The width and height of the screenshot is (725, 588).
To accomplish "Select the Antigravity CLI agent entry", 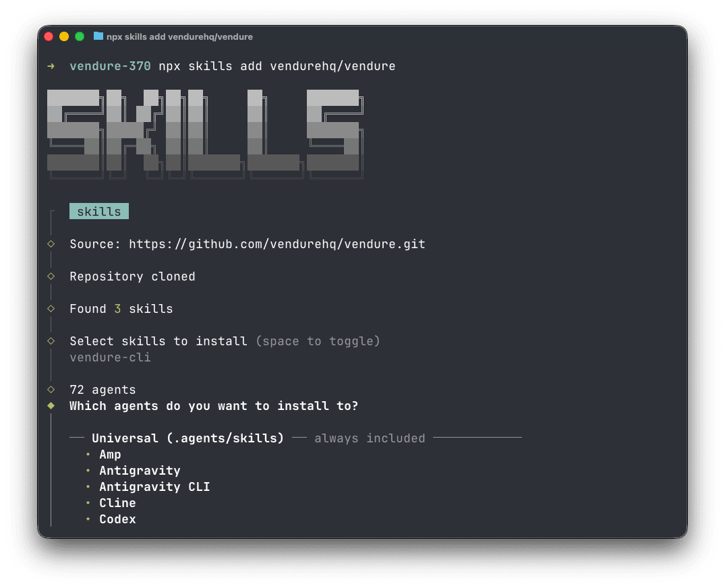I will point(154,487).
